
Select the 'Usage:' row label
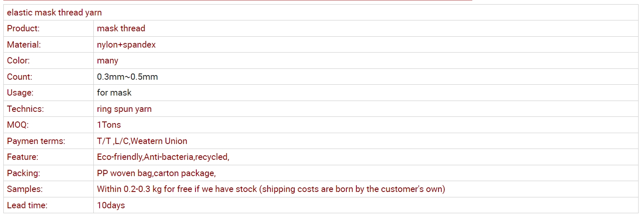pyautogui.click(x=20, y=93)
